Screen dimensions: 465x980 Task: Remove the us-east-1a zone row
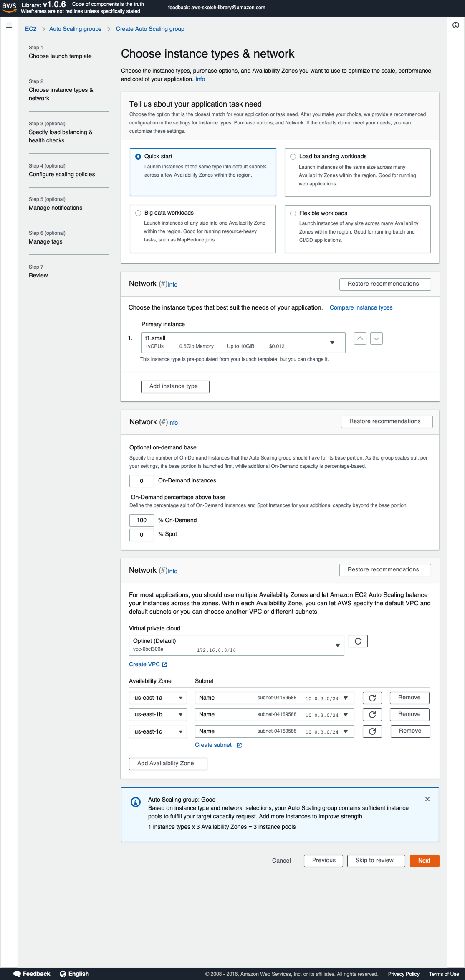409,698
